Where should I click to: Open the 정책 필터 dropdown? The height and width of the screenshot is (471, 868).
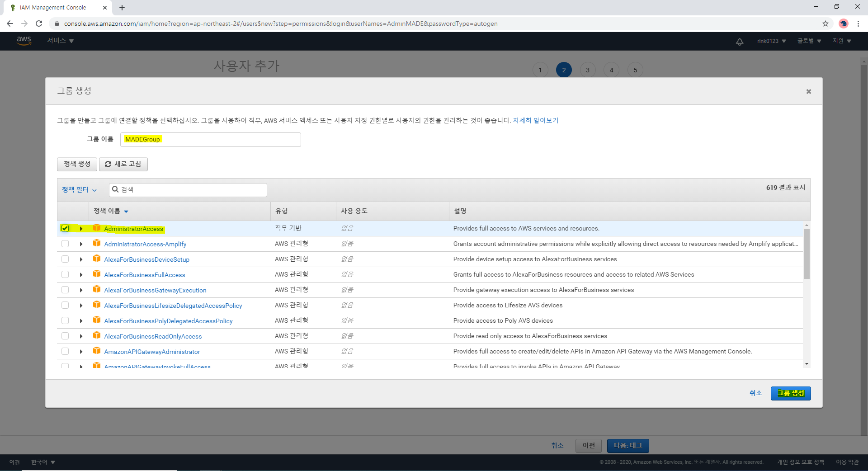point(80,190)
